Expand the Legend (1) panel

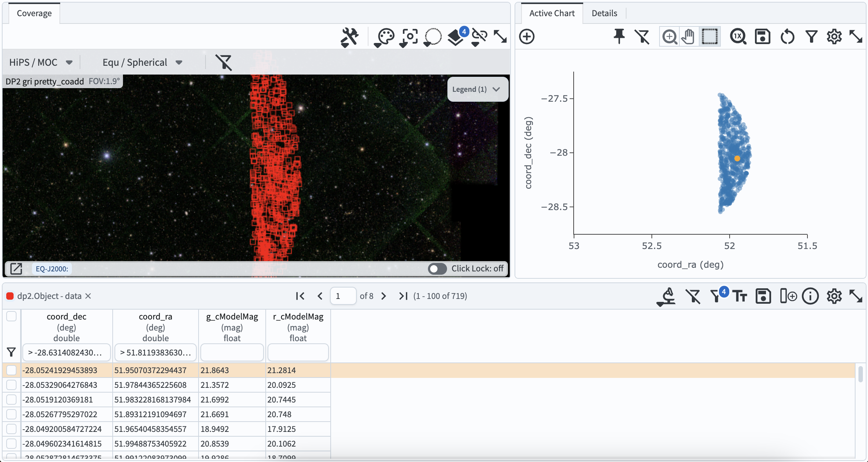tap(477, 89)
